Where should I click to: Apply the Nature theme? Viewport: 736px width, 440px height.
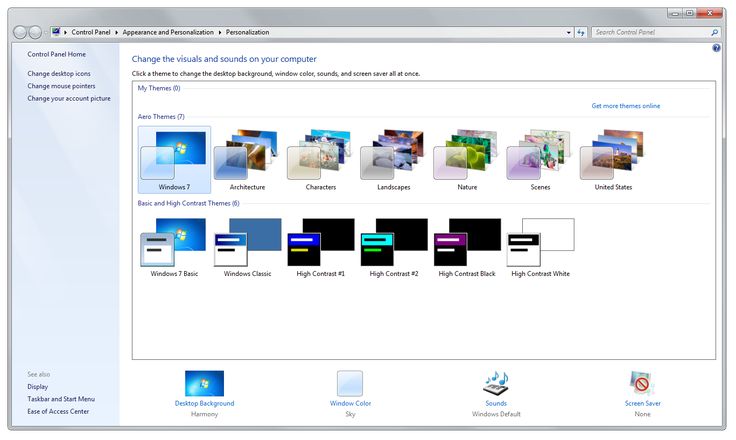467,160
